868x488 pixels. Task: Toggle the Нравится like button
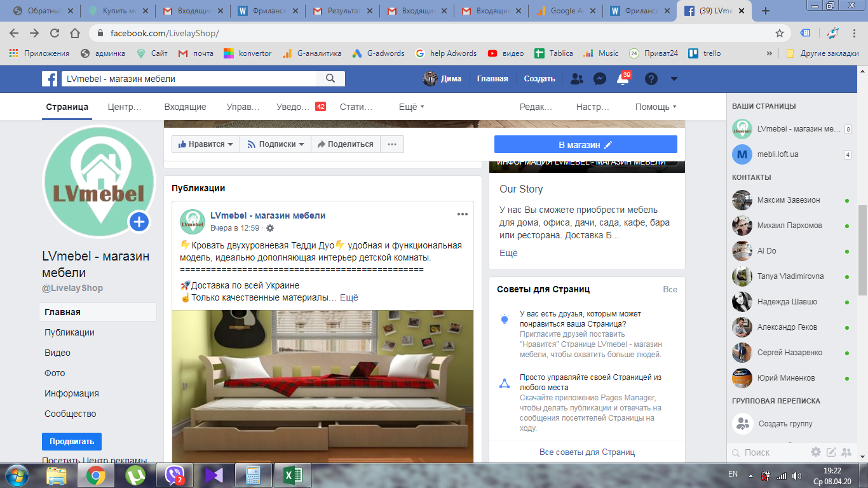click(205, 144)
